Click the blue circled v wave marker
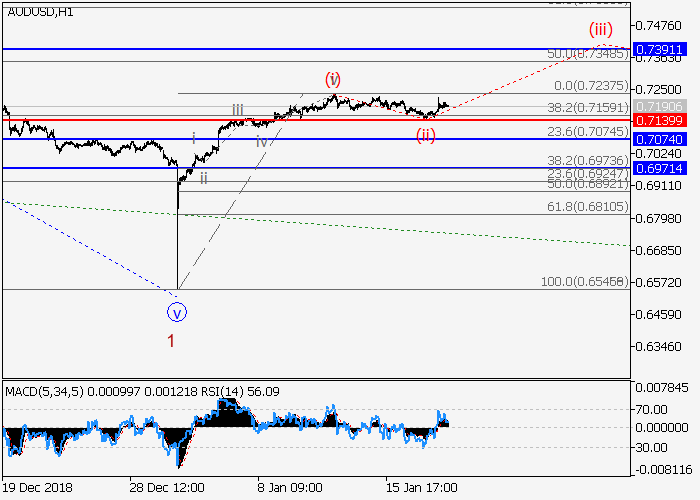 tap(177, 312)
